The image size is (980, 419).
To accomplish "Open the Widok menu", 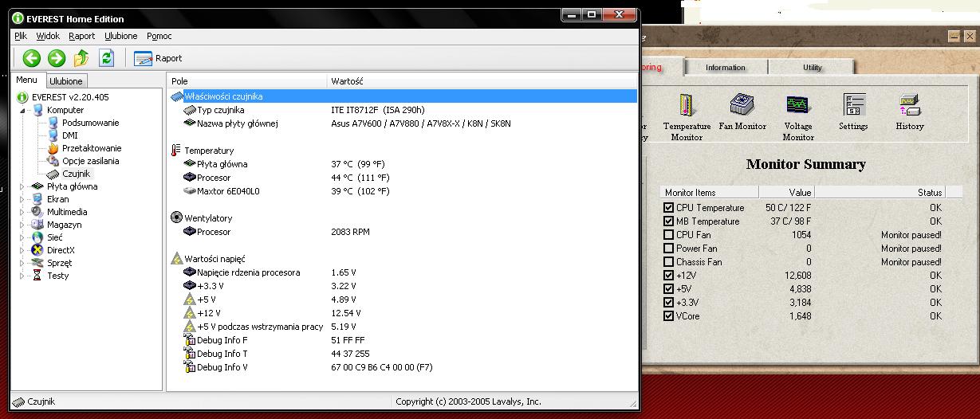I will (48, 36).
